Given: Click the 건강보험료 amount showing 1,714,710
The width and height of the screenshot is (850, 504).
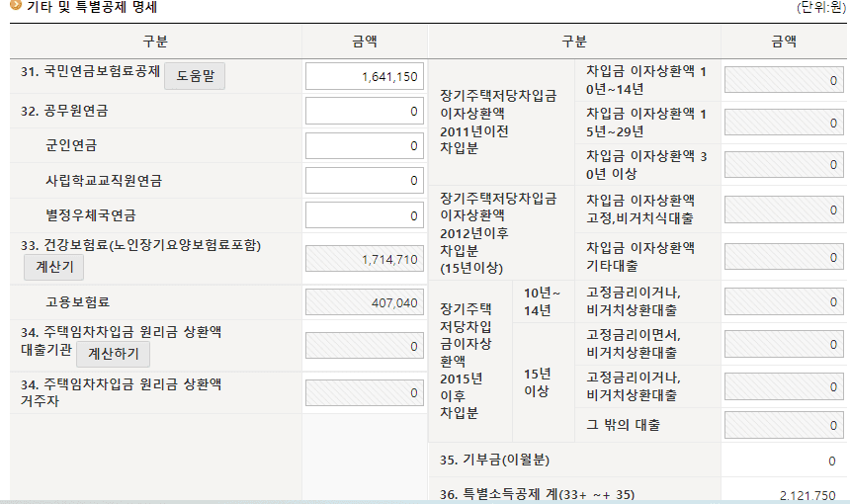Looking at the screenshot, I should click(x=365, y=259).
